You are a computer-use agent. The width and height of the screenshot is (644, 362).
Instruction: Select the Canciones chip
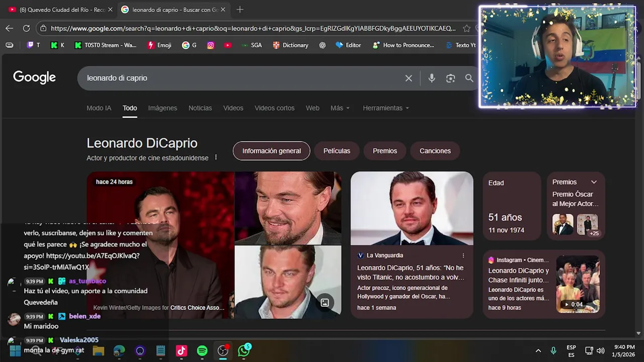435,151
